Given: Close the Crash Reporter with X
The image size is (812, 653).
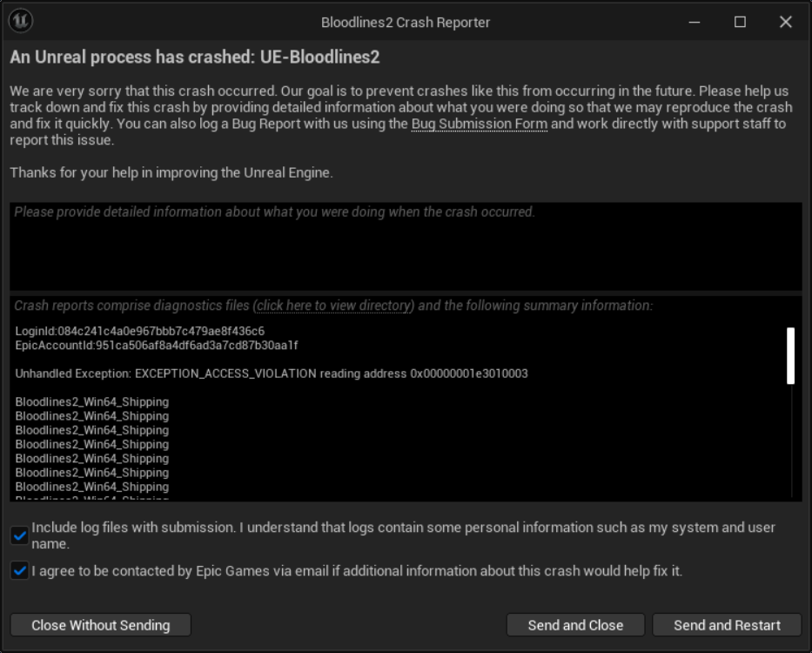Looking at the screenshot, I should [785, 22].
